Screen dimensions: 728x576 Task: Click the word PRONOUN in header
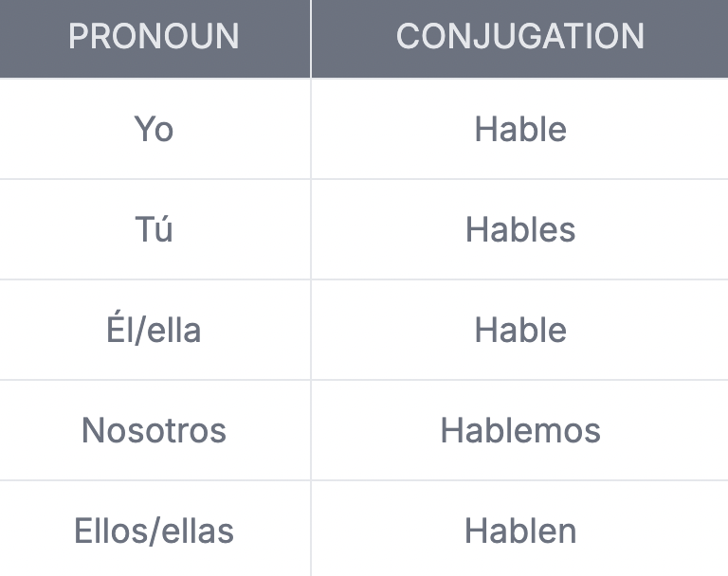coord(154,36)
